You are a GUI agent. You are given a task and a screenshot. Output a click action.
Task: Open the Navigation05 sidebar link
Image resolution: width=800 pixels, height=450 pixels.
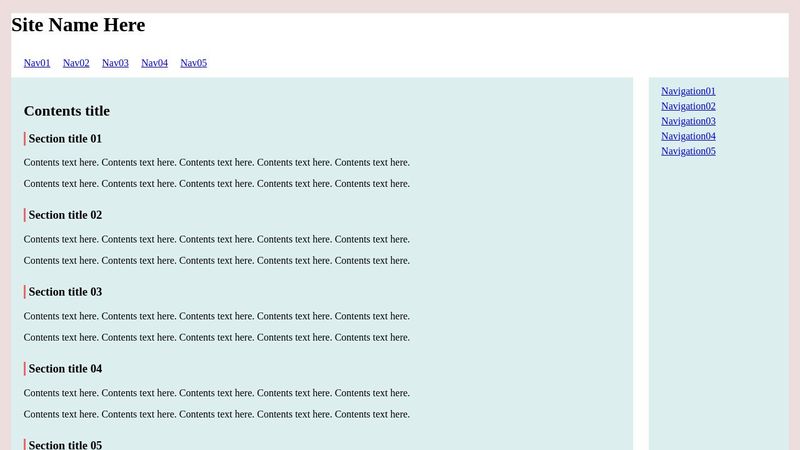click(688, 151)
